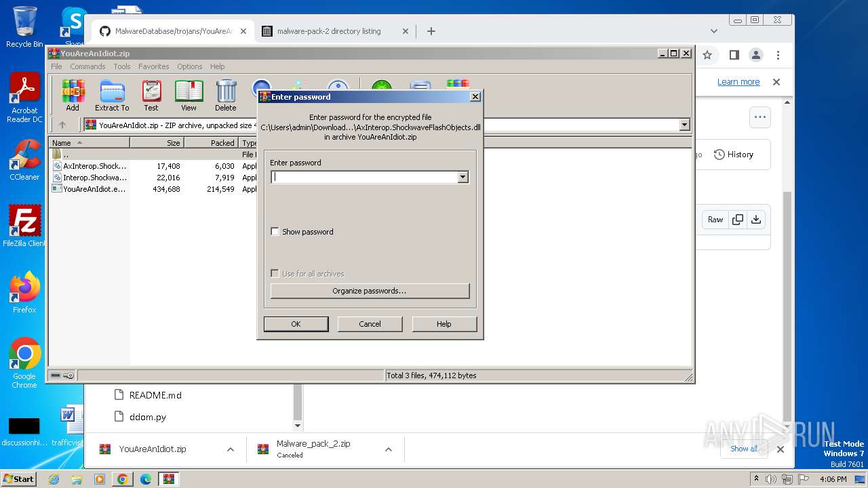The height and width of the screenshot is (488, 868).
Task: Open GitHub's more options ellipsis button
Action: tap(760, 117)
